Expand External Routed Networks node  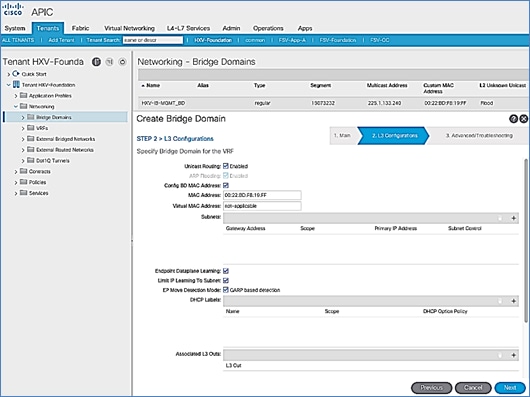[23, 150]
